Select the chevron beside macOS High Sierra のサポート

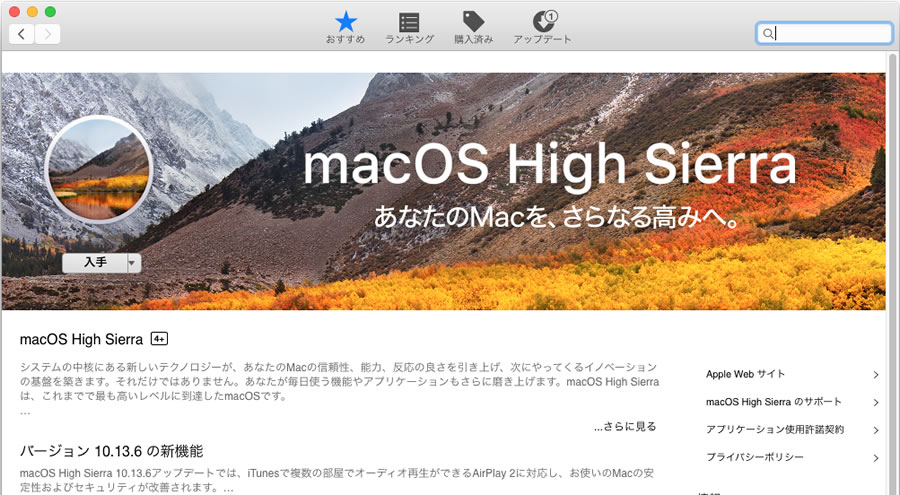(876, 403)
